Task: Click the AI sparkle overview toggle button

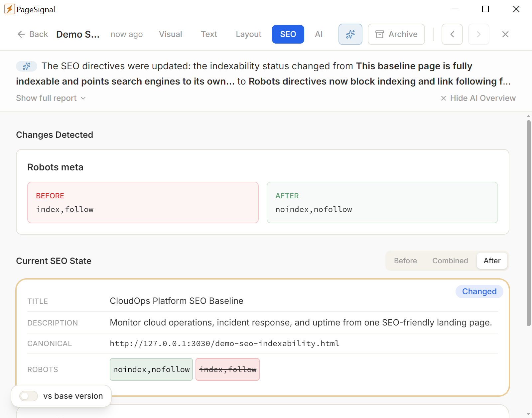Action: point(350,34)
